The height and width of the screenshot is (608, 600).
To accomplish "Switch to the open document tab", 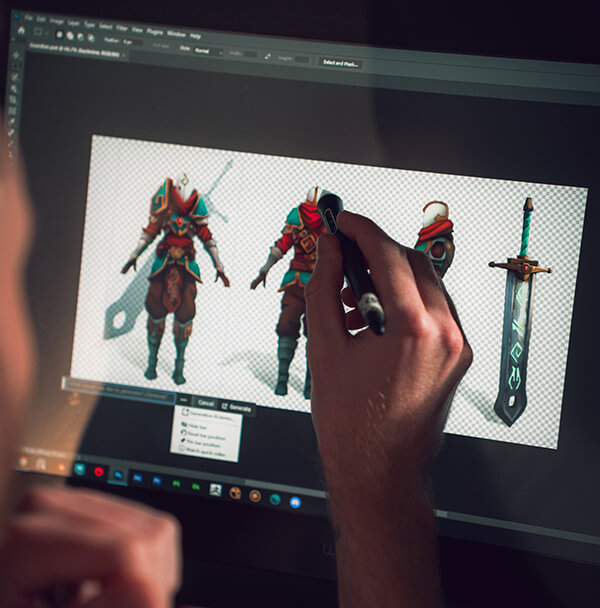I will pyautogui.click(x=74, y=52).
